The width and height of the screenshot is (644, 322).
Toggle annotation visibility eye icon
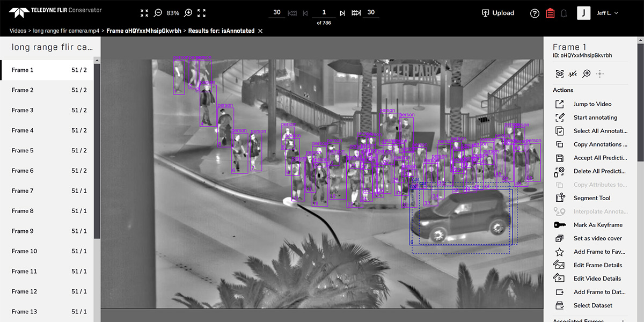pos(560,74)
